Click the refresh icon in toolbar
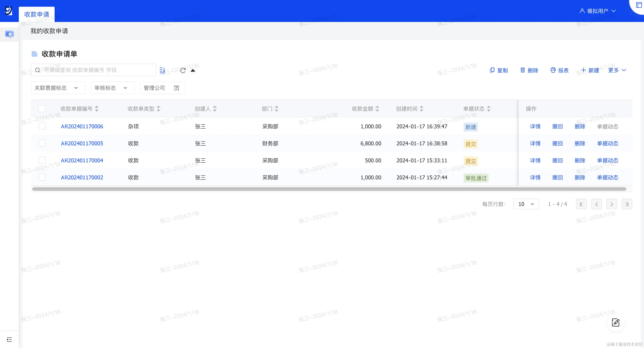This screenshot has width=644, height=348. click(183, 70)
